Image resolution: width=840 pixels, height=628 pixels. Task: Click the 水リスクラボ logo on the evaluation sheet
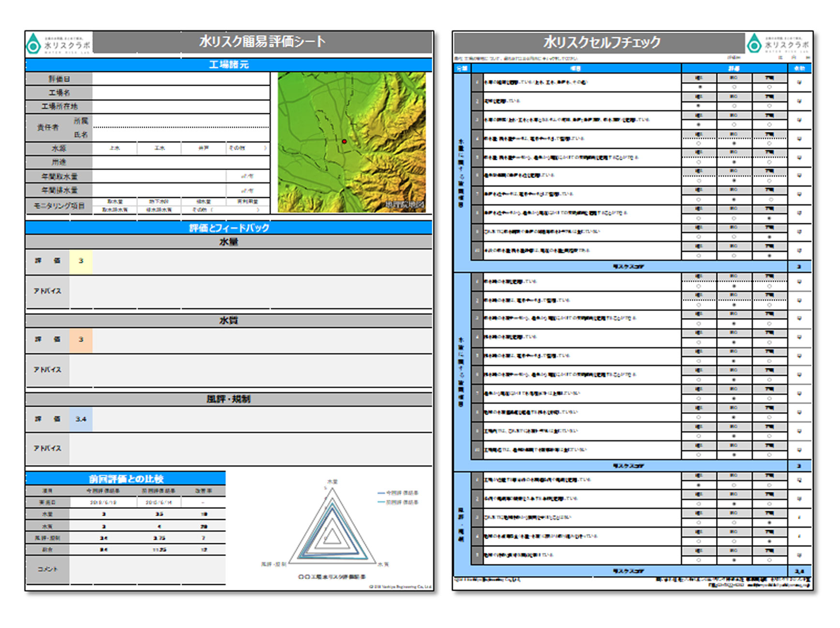click(x=59, y=44)
